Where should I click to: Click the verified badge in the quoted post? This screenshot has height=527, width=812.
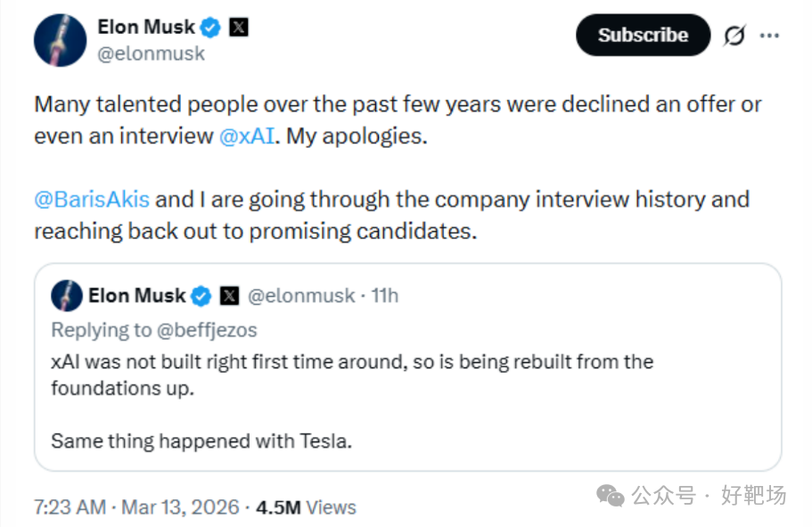point(202,295)
